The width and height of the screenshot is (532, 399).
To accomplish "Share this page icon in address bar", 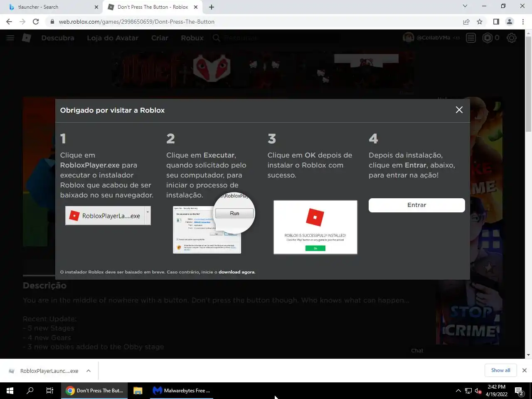I will pyautogui.click(x=466, y=22).
